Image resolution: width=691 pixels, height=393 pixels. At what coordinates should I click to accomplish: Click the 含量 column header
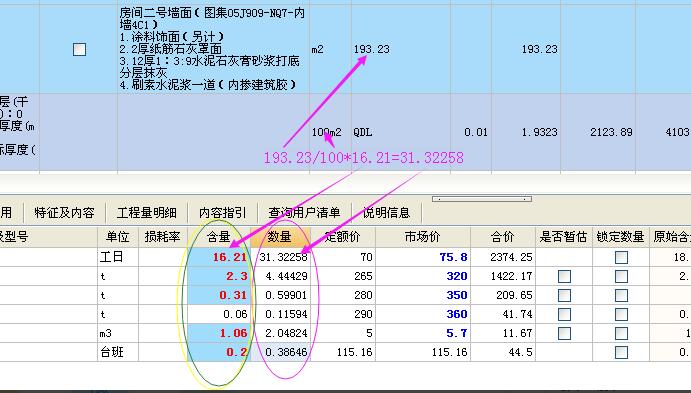(x=219, y=237)
